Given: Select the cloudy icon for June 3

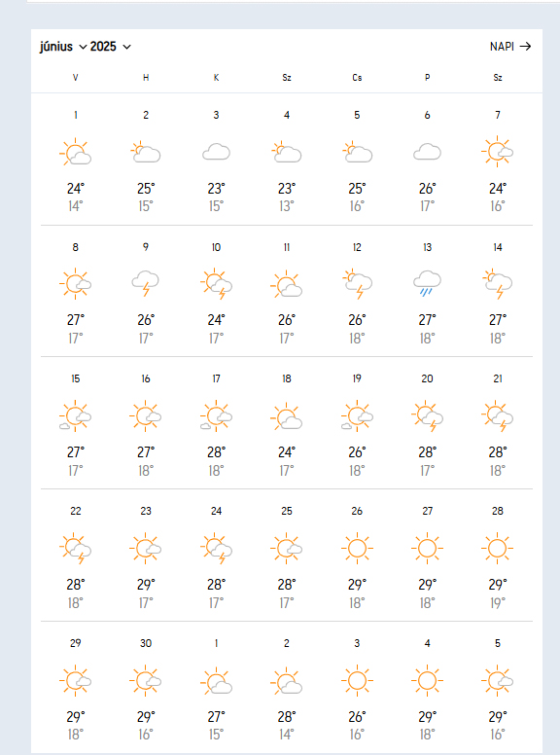Looking at the screenshot, I should click(216, 152).
